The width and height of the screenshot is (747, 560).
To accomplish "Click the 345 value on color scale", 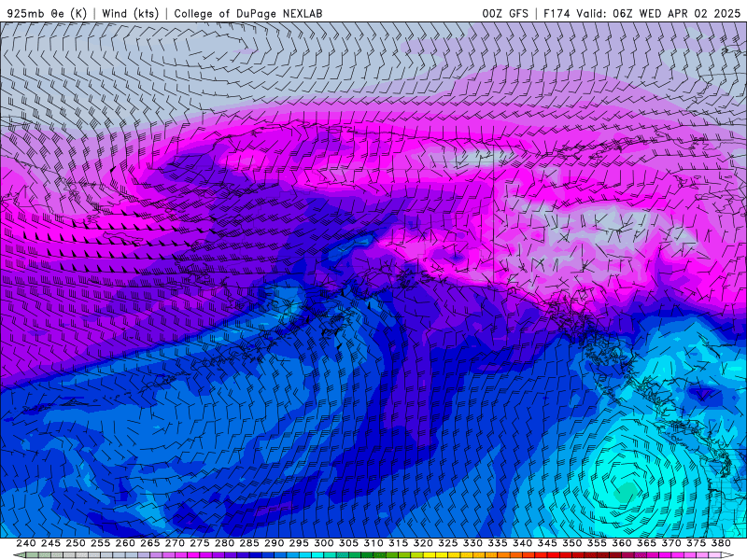I will pos(547,543).
